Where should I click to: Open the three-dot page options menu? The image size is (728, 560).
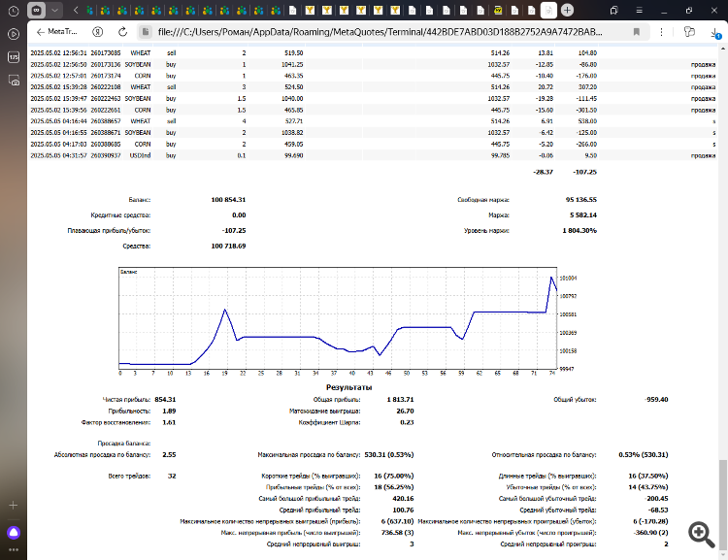[x=661, y=32]
